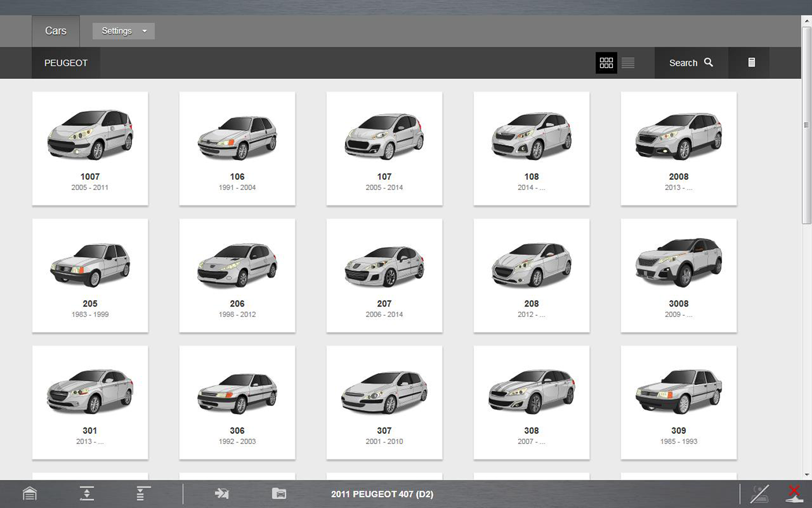812x508 pixels.
Task: Switch to grid view layout
Action: click(606, 63)
